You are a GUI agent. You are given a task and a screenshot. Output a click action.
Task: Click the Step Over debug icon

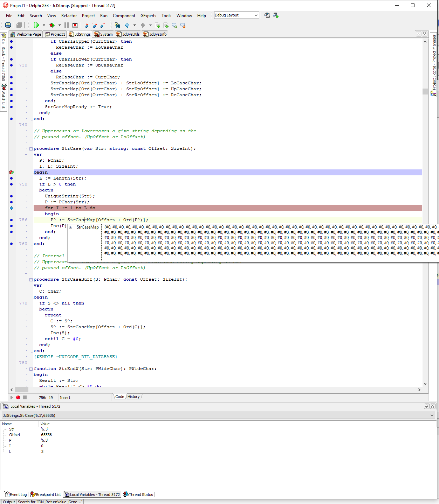(x=95, y=25)
